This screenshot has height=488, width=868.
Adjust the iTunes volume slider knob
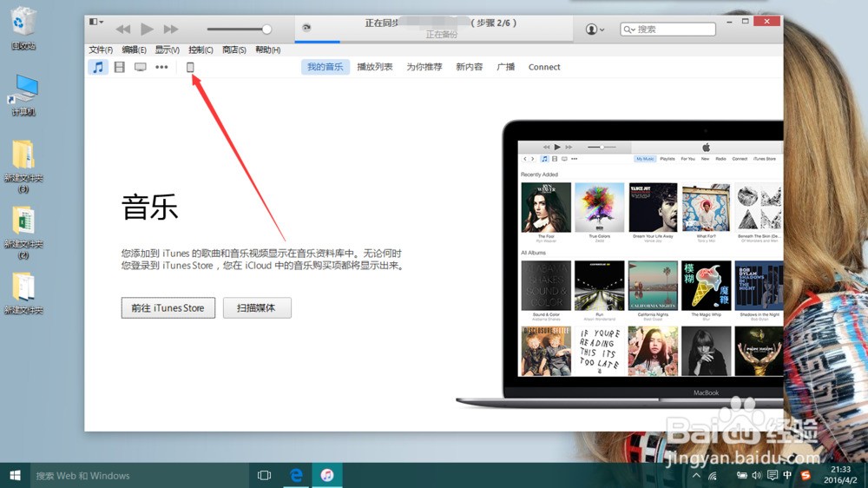266,30
